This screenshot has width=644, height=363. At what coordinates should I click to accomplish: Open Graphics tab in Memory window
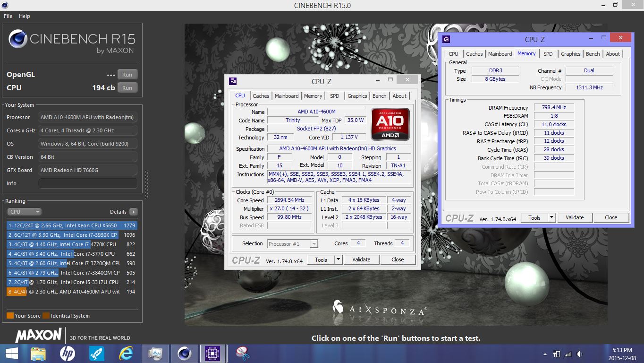pos(570,54)
